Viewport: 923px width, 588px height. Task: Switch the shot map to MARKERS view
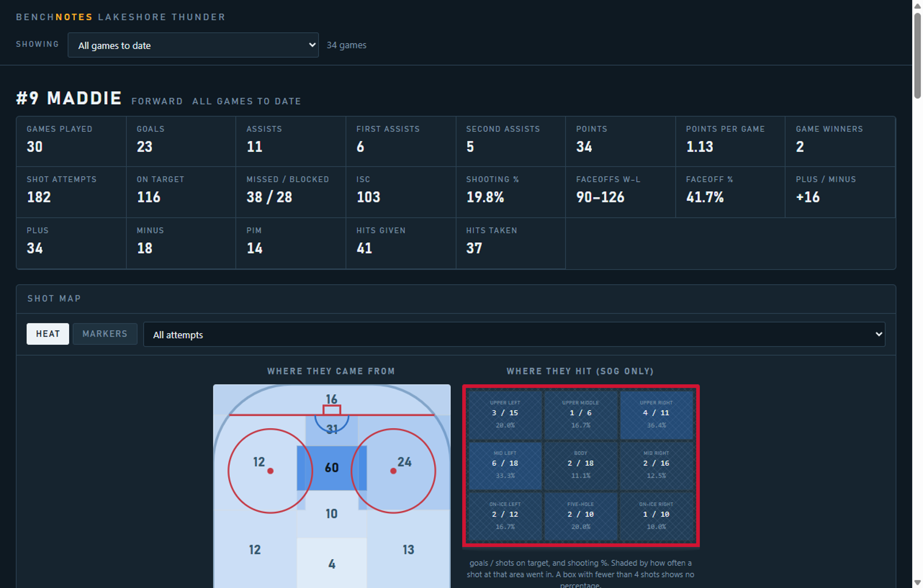point(105,334)
